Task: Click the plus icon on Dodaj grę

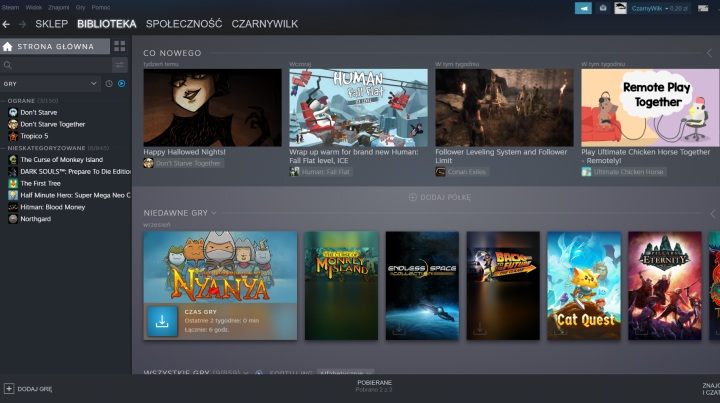Action: 9,389
